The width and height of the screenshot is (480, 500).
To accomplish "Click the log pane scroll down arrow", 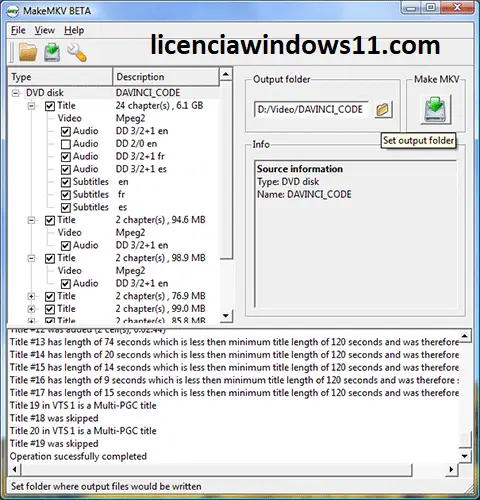I will [x=465, y=456].
